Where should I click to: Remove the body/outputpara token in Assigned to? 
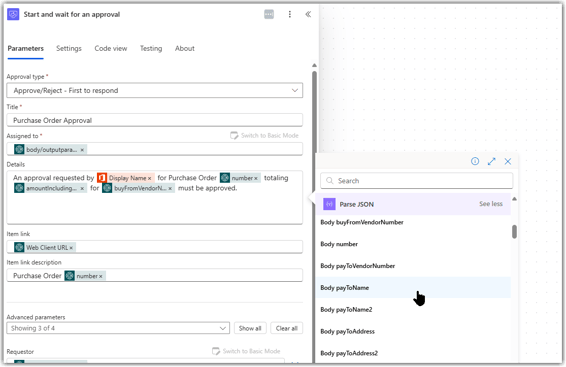click(82, 150)
